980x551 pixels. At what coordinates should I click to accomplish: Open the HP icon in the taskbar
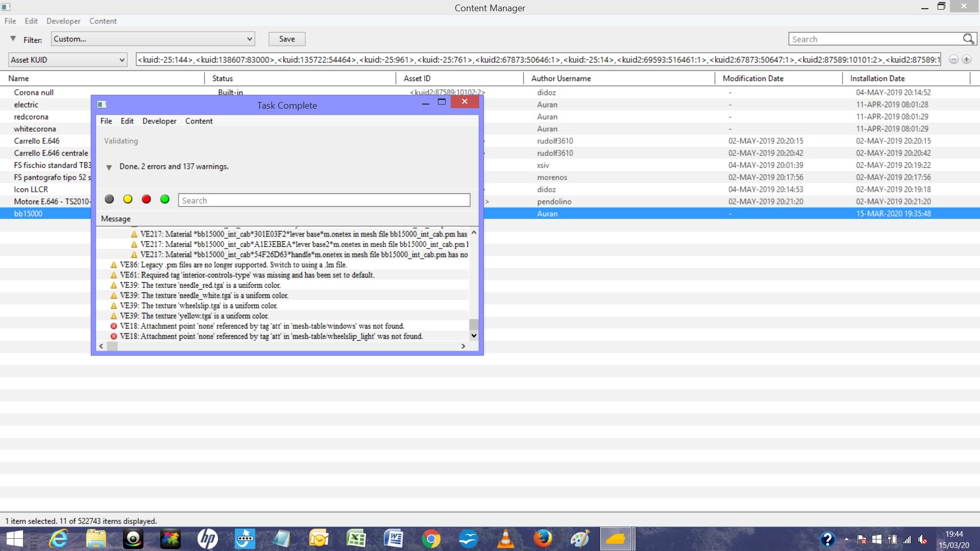[208, 539]
